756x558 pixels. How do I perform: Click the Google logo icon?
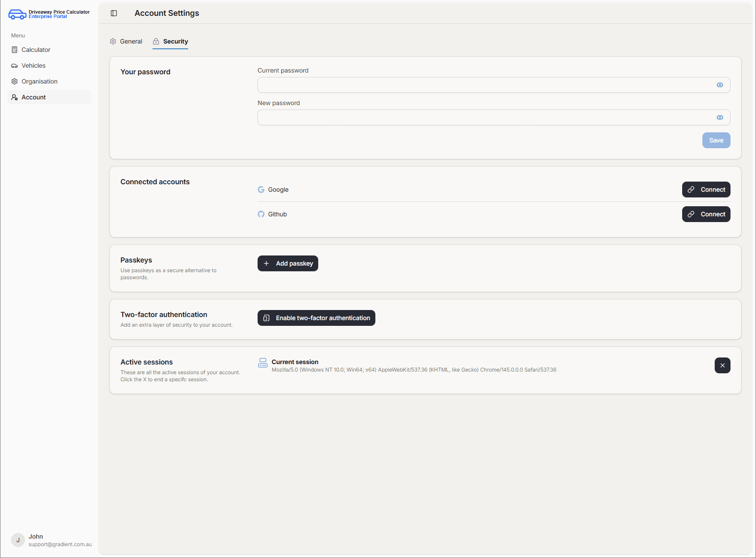tap(261, 190)
